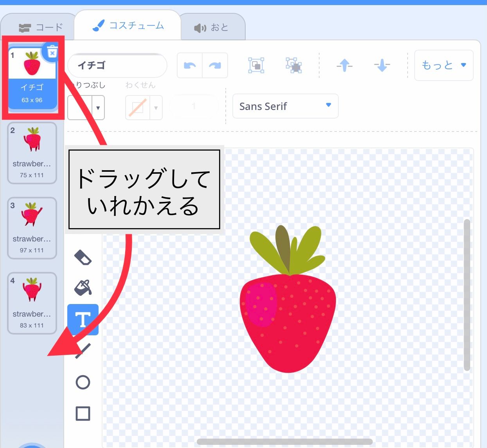Click the bring-forward arrow icon
The image size is (487, 448).
click(343, 65)
